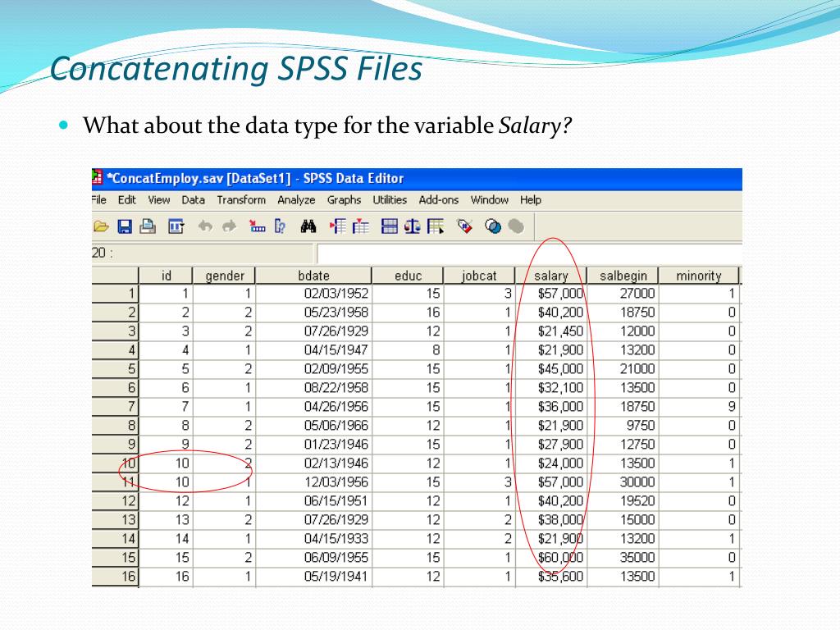The width and height of the screenshot is (840, 630).
Task: Select row header 16
Action: point(115,577)
